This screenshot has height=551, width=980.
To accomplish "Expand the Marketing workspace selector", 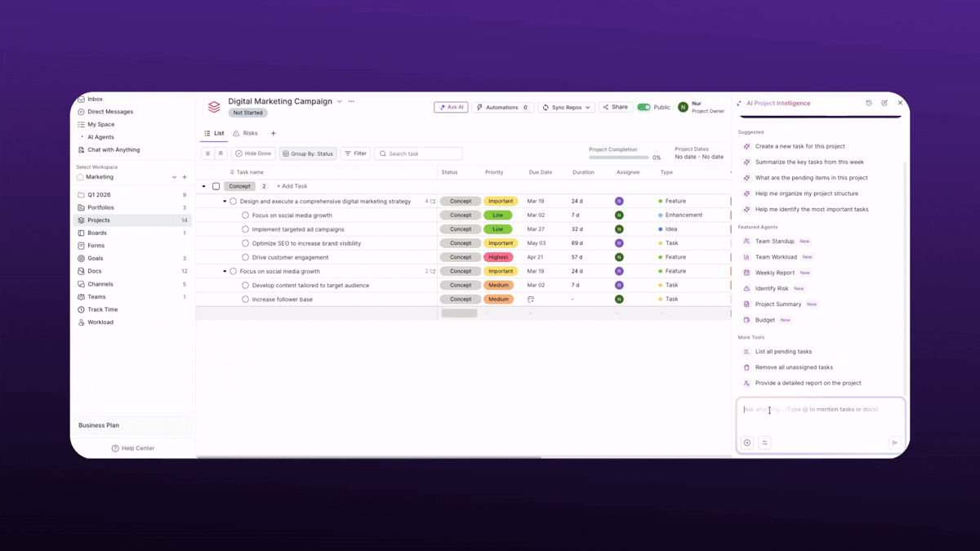I will pyautogui.click(x=174, y=176).
